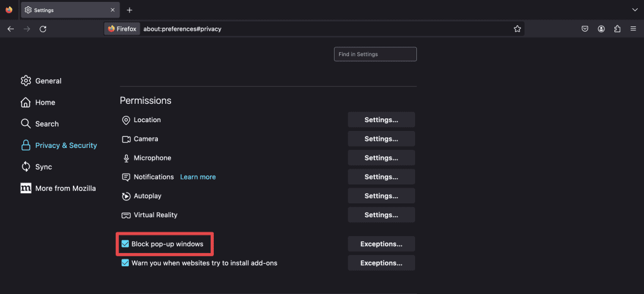
Task: Open Location permission Settings button
Action: point(381,120)
